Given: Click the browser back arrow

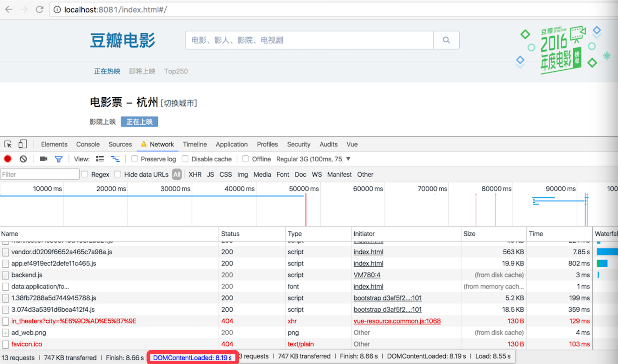Looking at the screenshot, I should [x=9, y=10].
